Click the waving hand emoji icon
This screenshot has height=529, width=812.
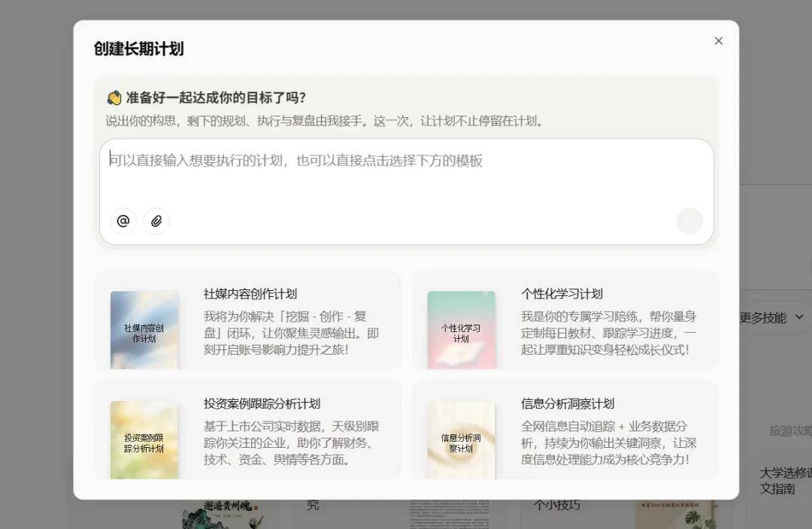[114, 98]
